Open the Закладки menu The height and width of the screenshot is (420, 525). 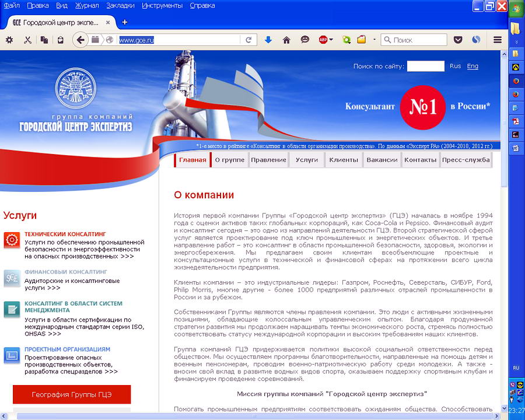pyautogui.click(x=121, y=6)
